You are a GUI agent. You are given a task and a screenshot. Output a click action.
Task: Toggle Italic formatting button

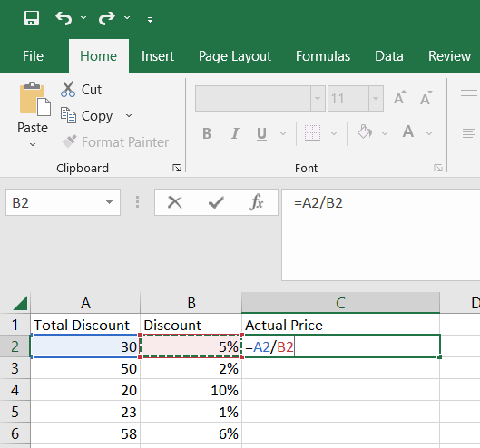(x=235, y=133)
